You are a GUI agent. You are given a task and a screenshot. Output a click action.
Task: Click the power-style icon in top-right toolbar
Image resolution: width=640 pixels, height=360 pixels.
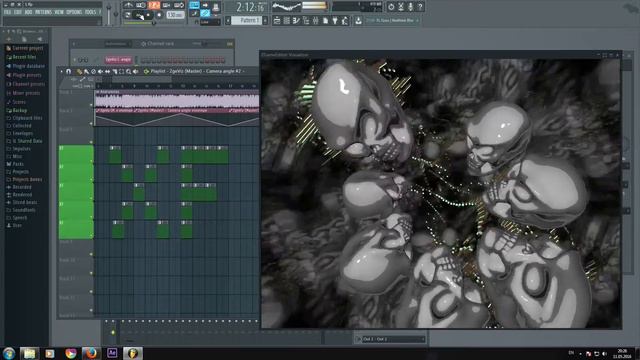pyautogui.click(x=391, y=7)
